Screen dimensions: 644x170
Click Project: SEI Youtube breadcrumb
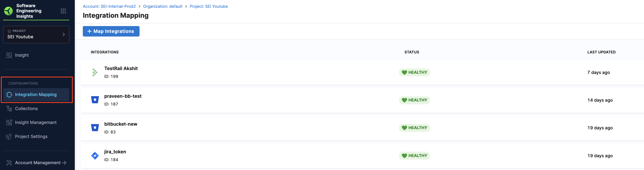(209, 6)
